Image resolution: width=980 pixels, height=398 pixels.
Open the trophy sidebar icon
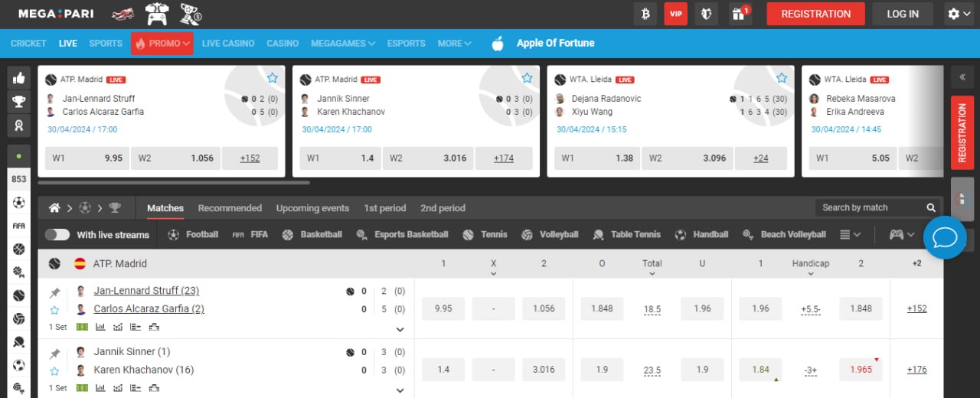point(18,101)
